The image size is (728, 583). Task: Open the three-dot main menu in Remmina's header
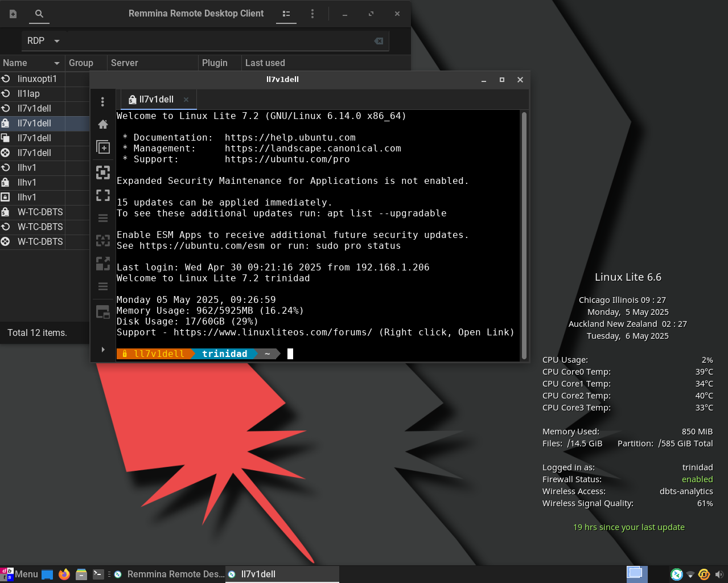[312, 14]
